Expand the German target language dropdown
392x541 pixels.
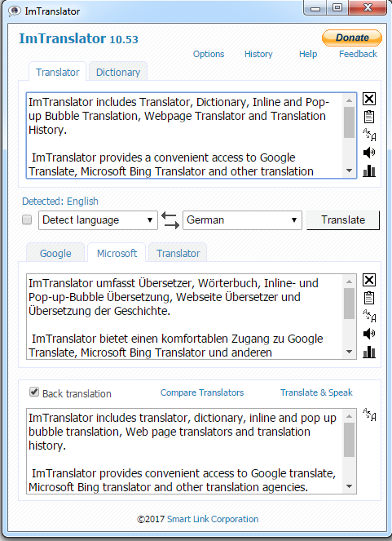click(242, 220)
